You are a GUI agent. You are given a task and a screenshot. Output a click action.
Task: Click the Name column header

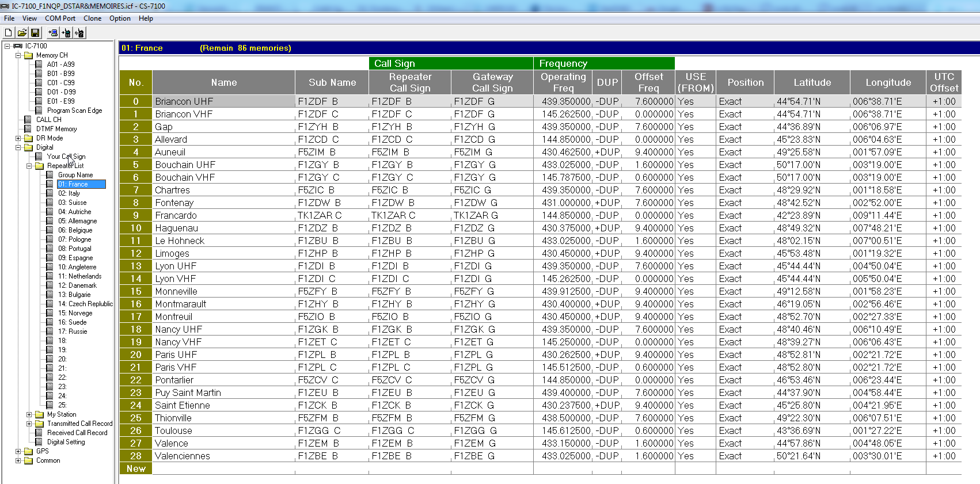224,82
